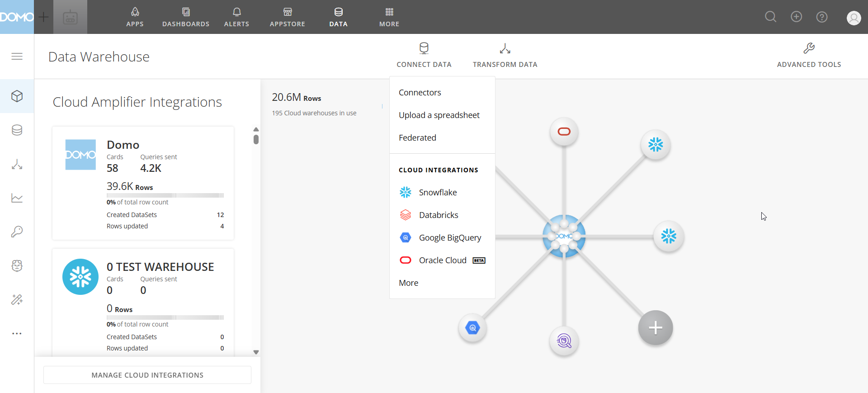This screenshot has width=868, height=393.
Task: Open the help question mark icon
Action: [x=822, y=17]
